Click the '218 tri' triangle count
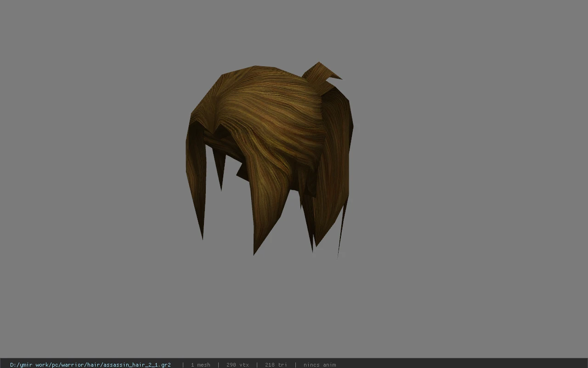 (276, 365)
